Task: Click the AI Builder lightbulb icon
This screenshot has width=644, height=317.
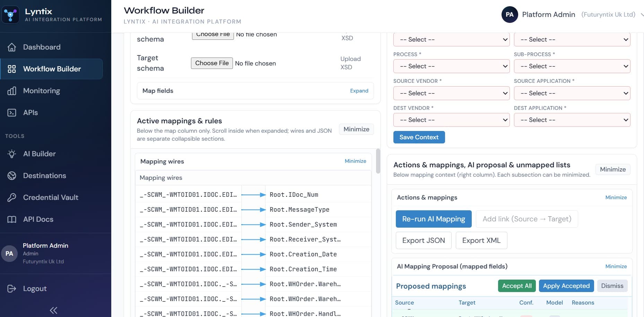Action: (x=12, y=154)
